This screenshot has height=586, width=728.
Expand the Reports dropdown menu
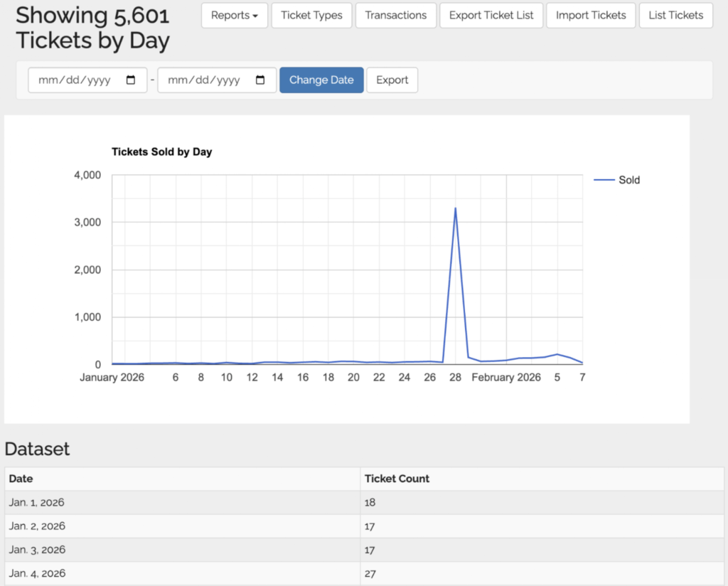(x=234, y=15)
